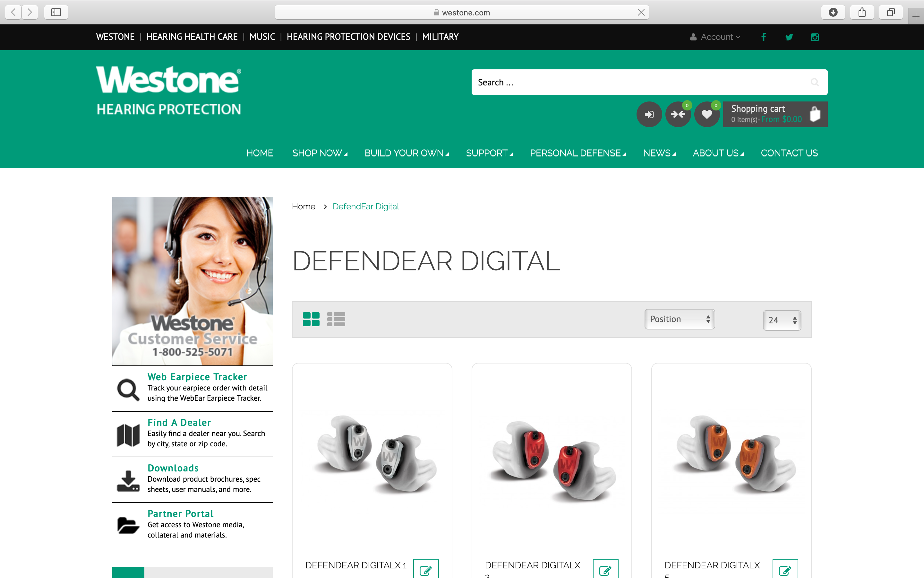Screen dimensions: 924x578
Task: Open Westone Instagram page icon
Action: click(x=815, y=37)
